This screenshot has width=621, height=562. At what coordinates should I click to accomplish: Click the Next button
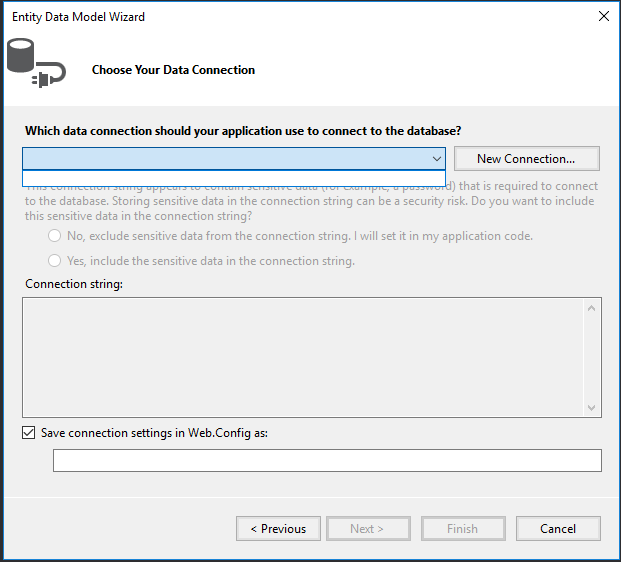[x=368, y=529]
